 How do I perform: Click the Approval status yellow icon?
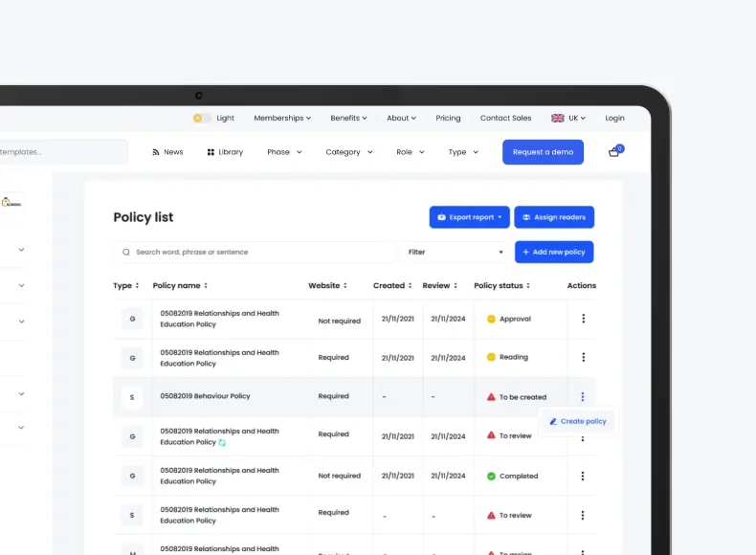491,319
